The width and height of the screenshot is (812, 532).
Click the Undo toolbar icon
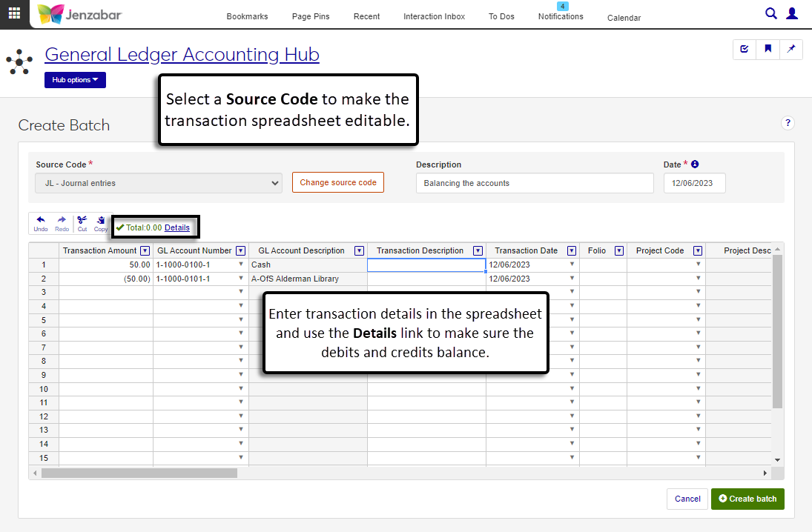(41, 223)
